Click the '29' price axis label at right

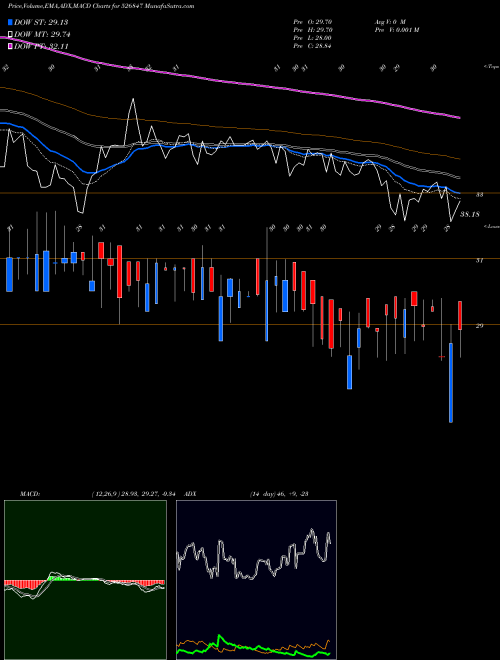tap(479, 326)
